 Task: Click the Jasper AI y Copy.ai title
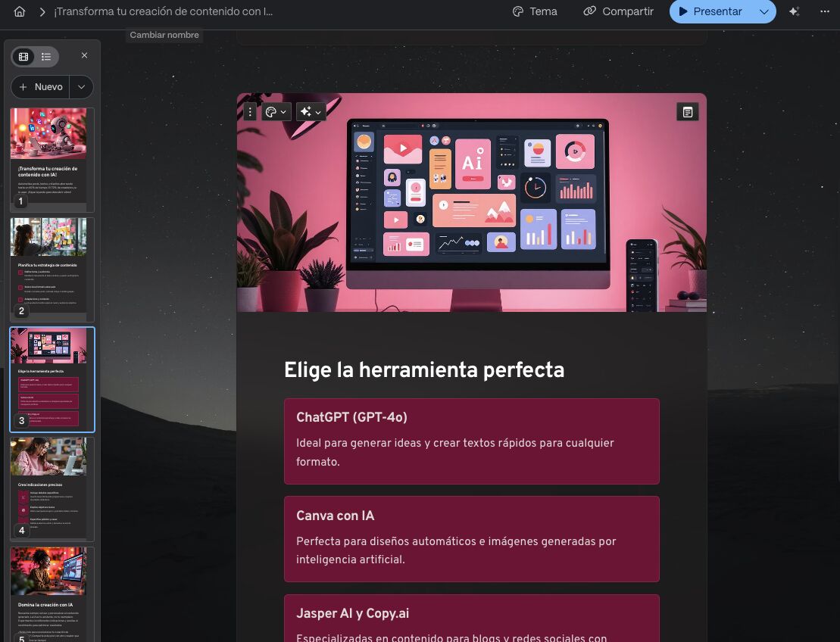point(352,614)
